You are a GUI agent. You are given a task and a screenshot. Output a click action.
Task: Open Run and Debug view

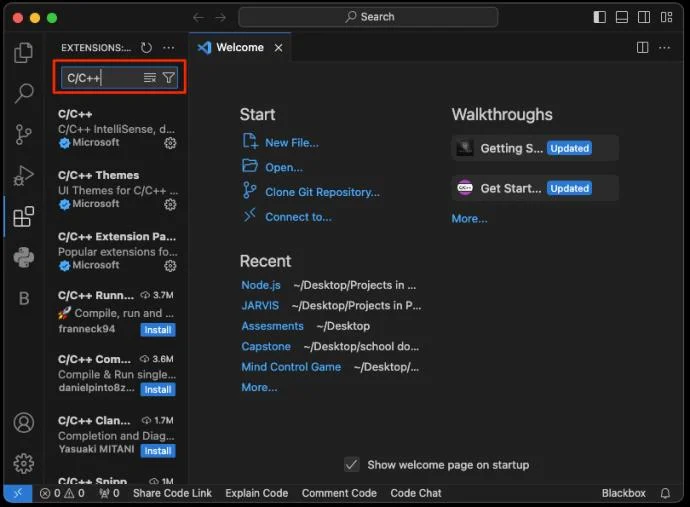click(x=23, y=176)
